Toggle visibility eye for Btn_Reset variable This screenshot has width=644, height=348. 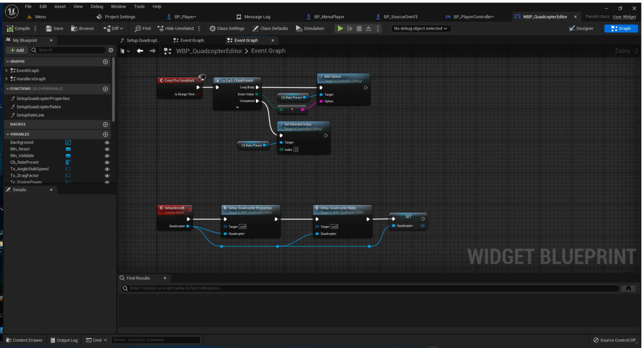(x=107, y=149)
